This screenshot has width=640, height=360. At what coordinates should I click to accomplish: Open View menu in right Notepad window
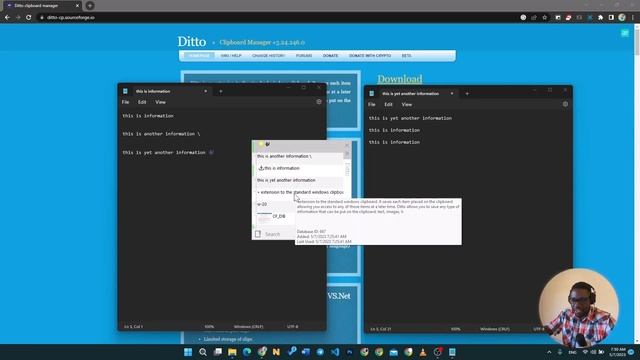tap(407, 104)
